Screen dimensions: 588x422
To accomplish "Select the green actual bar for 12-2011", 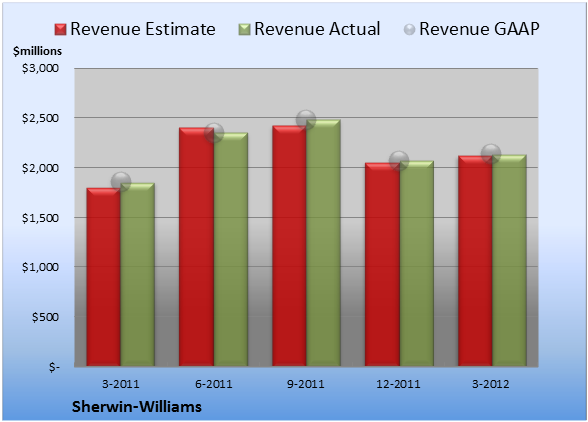I will tap(416, 263).
